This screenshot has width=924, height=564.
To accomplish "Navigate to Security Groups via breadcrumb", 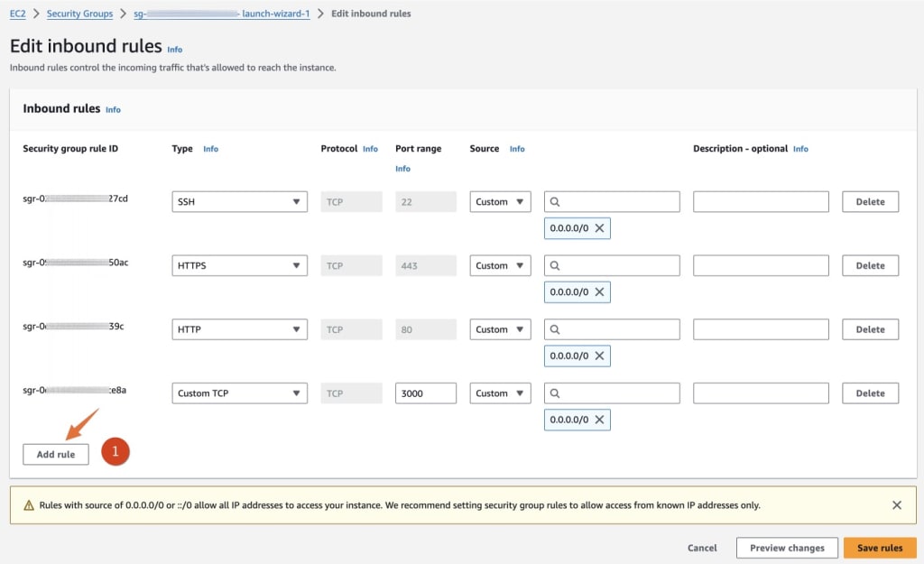I will [x=79, y=14].
